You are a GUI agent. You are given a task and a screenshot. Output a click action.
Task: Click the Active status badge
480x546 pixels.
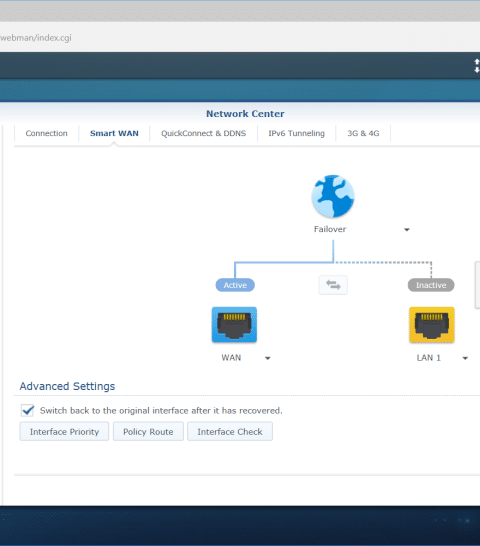pyautogui.click(x=235, y=285)
